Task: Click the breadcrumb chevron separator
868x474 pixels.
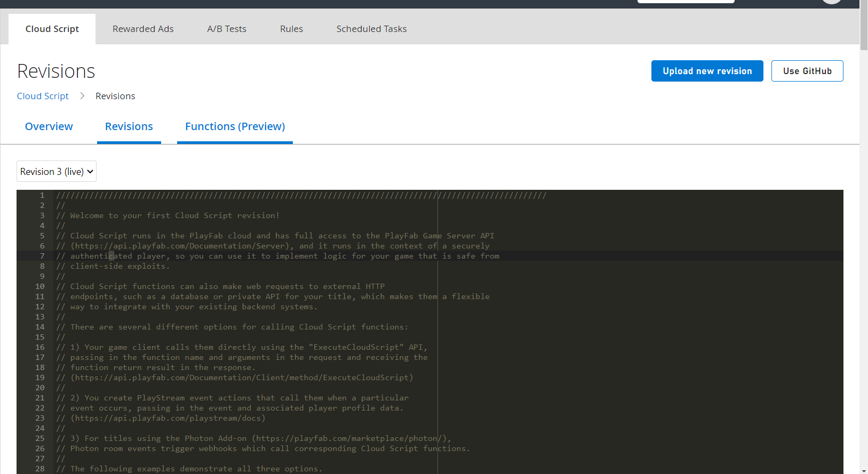Action: 82,96
